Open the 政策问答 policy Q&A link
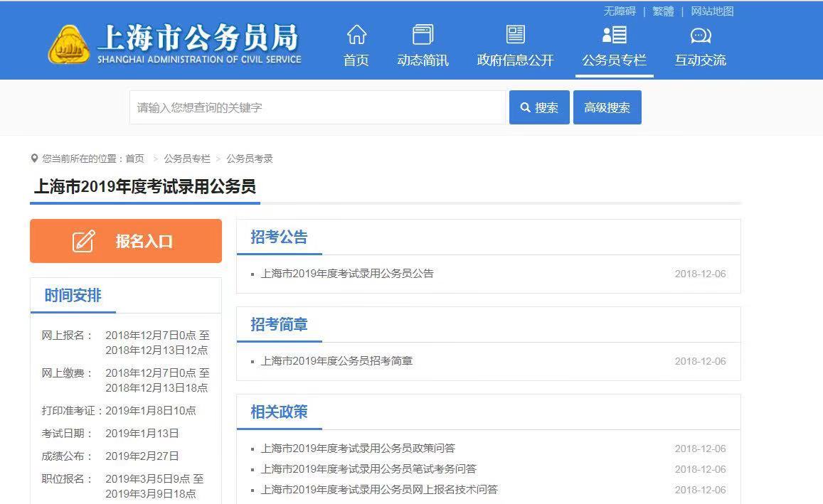Viewport: 823px width, 504px height. click(358, 449)
